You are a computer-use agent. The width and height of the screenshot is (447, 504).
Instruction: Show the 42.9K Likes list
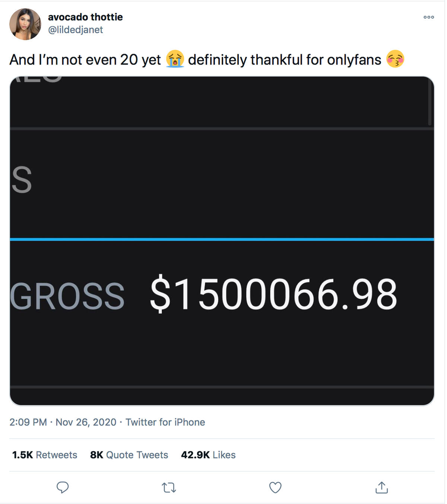208,455
